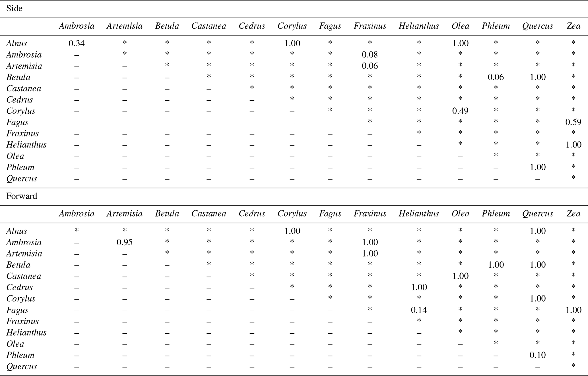Click the 0.10 Phleum–Quercus value
Screen dimensions: 588x376
(537, 355)
